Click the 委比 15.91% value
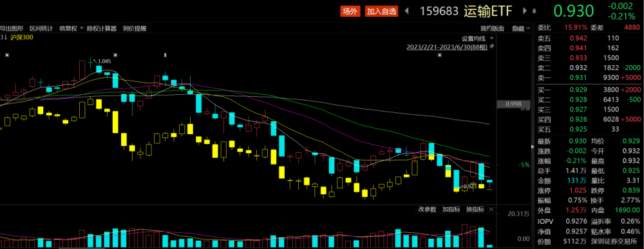The height and width of the screenshot is (249, 644). (576, 28)
